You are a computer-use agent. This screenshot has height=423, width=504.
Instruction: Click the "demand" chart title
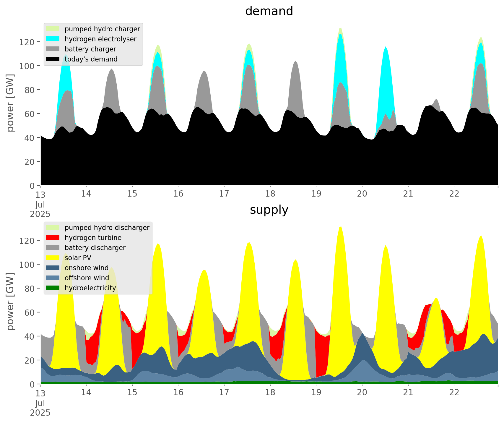269,11
